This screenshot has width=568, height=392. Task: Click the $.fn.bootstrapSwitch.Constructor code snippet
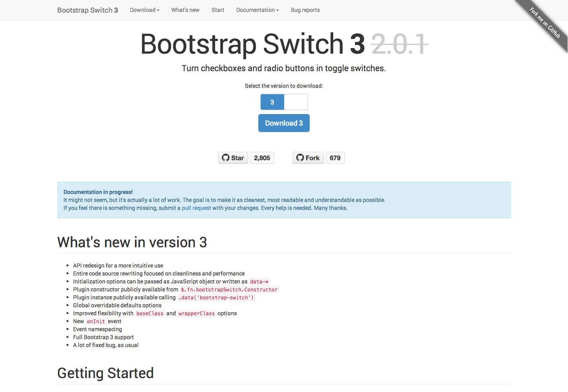229,289
